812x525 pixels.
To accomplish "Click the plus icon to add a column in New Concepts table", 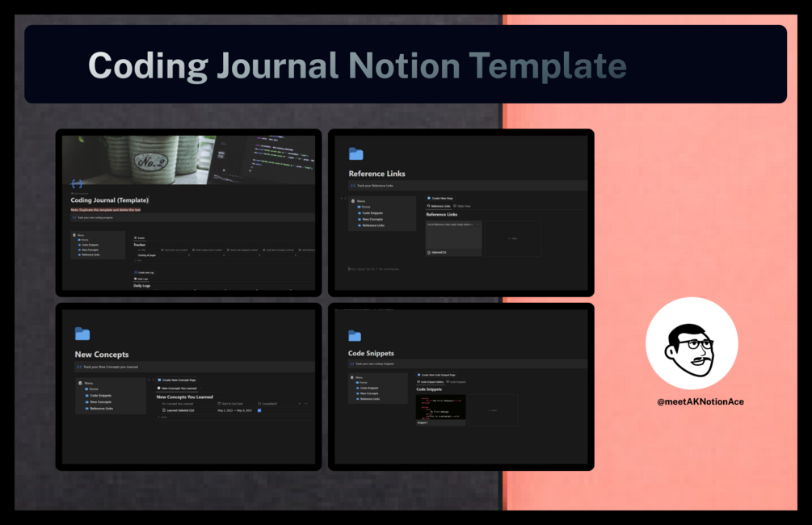I will [x=299, y=404].
